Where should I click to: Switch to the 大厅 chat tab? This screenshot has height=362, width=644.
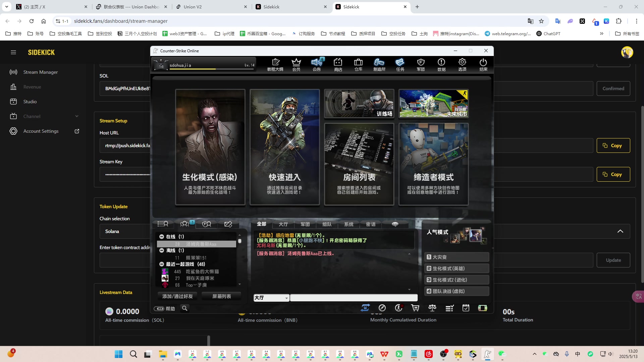283,224
